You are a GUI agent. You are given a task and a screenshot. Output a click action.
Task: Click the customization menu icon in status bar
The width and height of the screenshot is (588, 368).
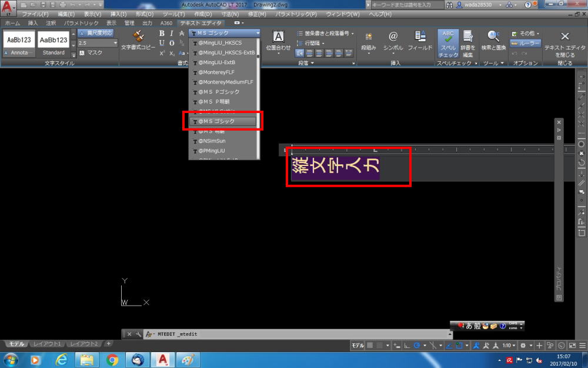582,346
